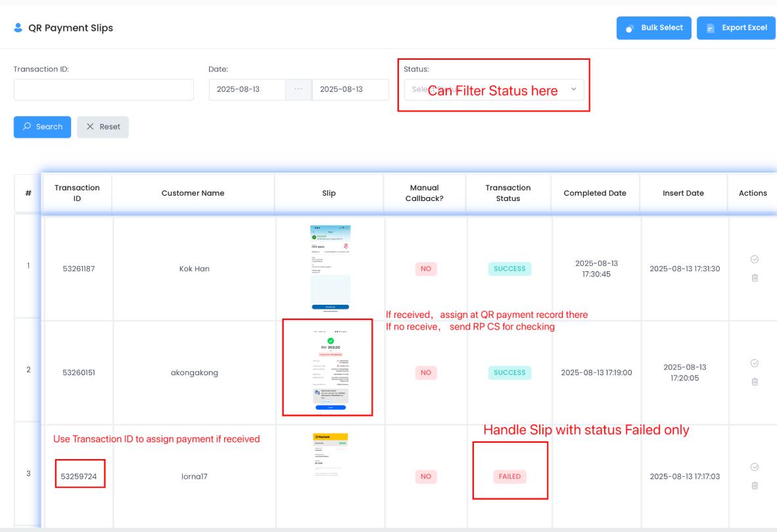Viewport: 777px width, 532px height.
Task: Click the approve check icon for akongakong
Action: click(755, 363)
